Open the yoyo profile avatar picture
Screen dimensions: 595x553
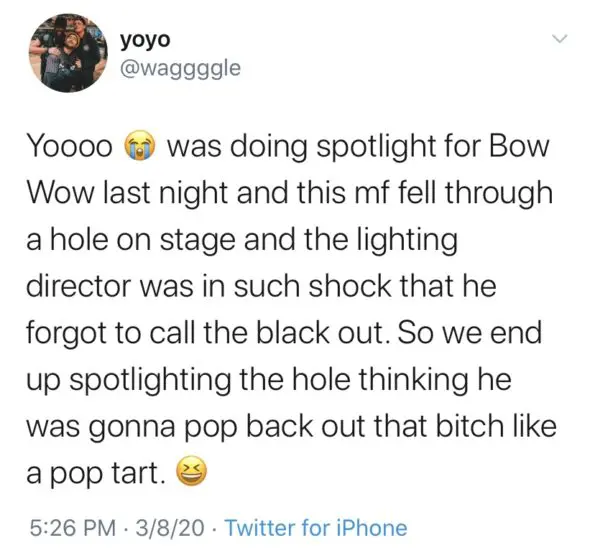click(68, 53)
